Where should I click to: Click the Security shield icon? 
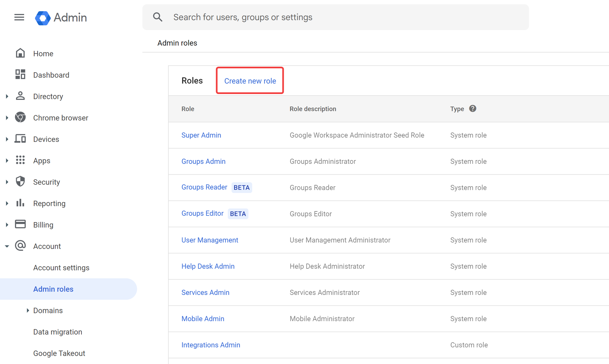20,182
